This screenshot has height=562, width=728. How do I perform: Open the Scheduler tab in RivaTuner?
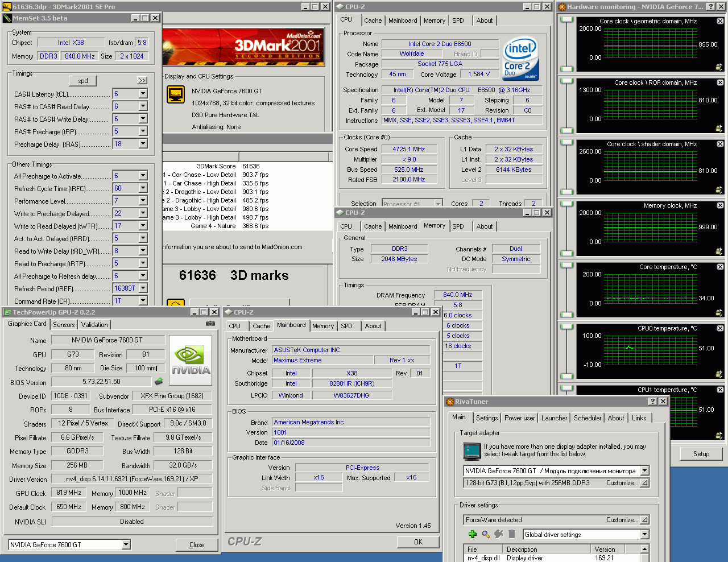(588, 418)
